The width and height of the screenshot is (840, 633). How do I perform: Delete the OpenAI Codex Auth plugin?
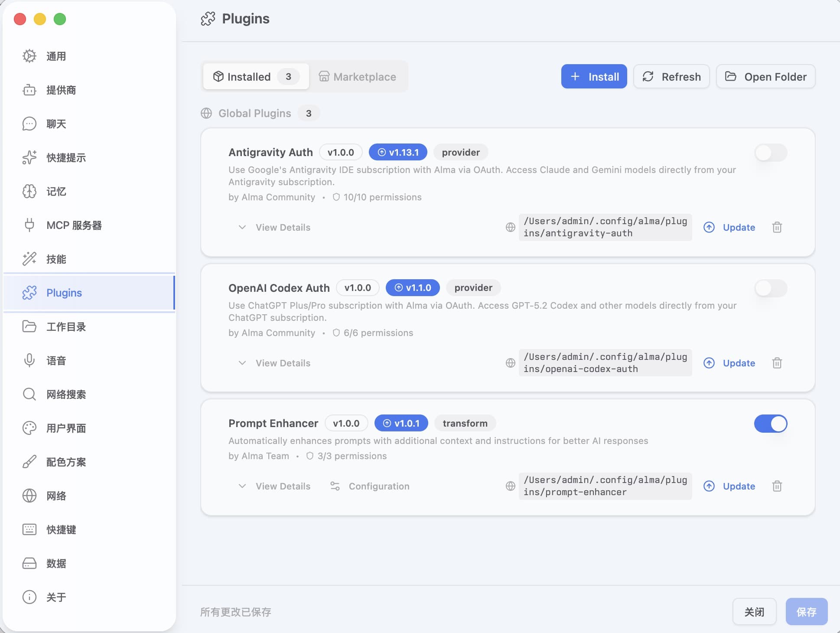777,363
